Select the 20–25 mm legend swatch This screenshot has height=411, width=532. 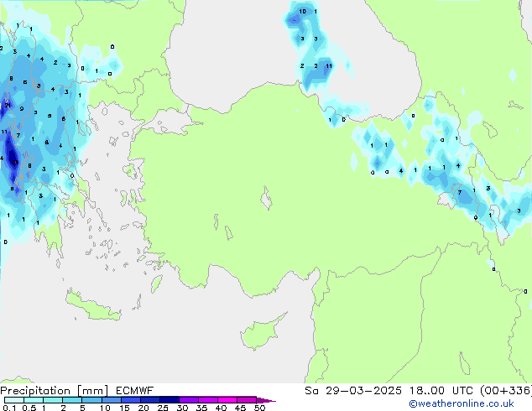[150, 400]
